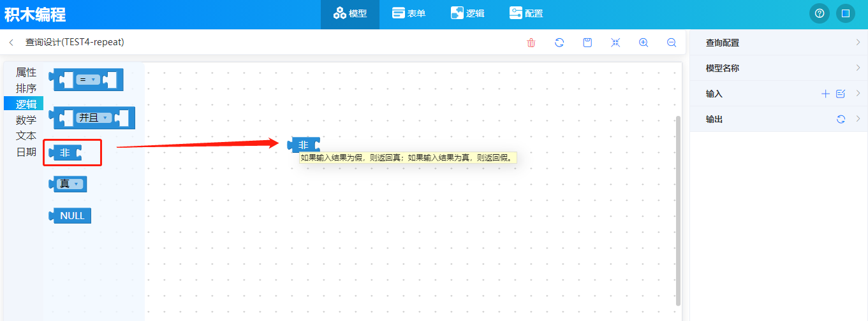Viewport: 868px width, 321px height.
Task: Click the red trash delete icon
Action: coord(531,43)
